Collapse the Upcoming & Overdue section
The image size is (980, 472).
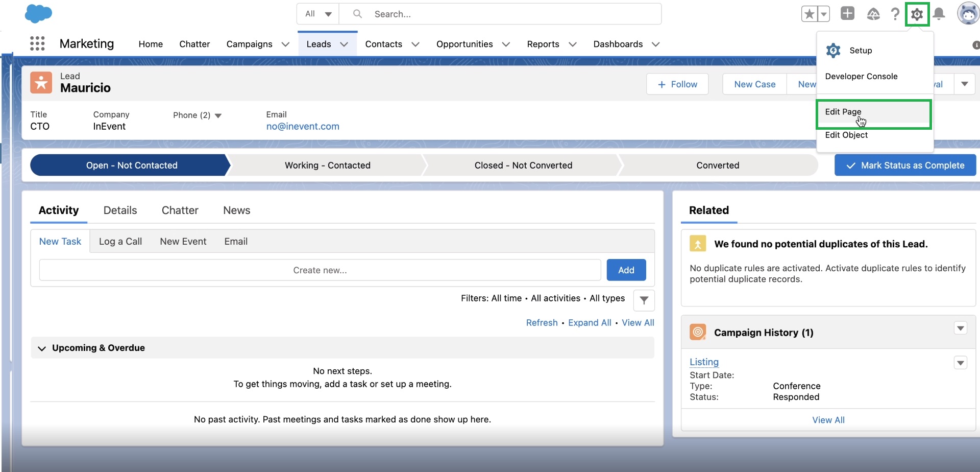(x=42, y=348)
